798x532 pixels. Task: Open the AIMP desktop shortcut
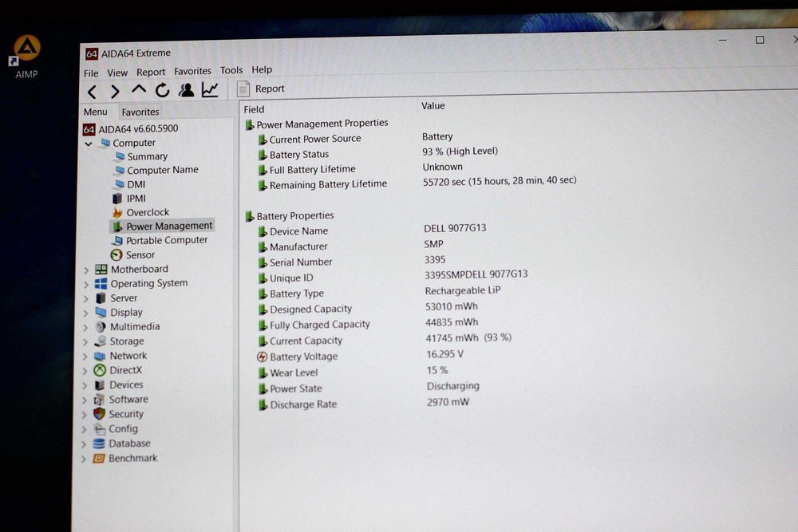click(x=26, y=57)
